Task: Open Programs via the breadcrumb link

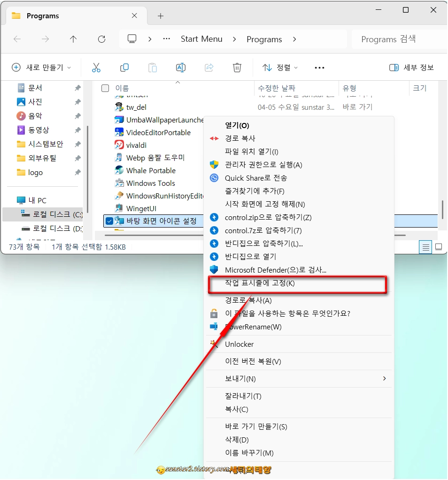Action: pos(264,39)
